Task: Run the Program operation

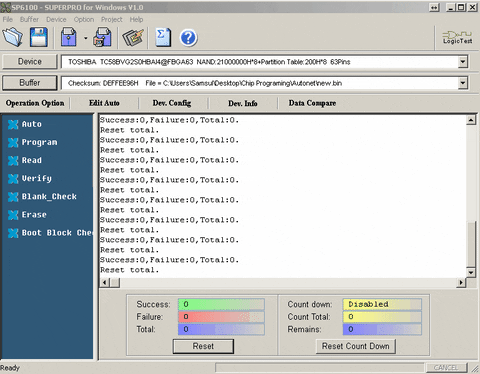Action: pyautogui.click(x=39, y=142)
